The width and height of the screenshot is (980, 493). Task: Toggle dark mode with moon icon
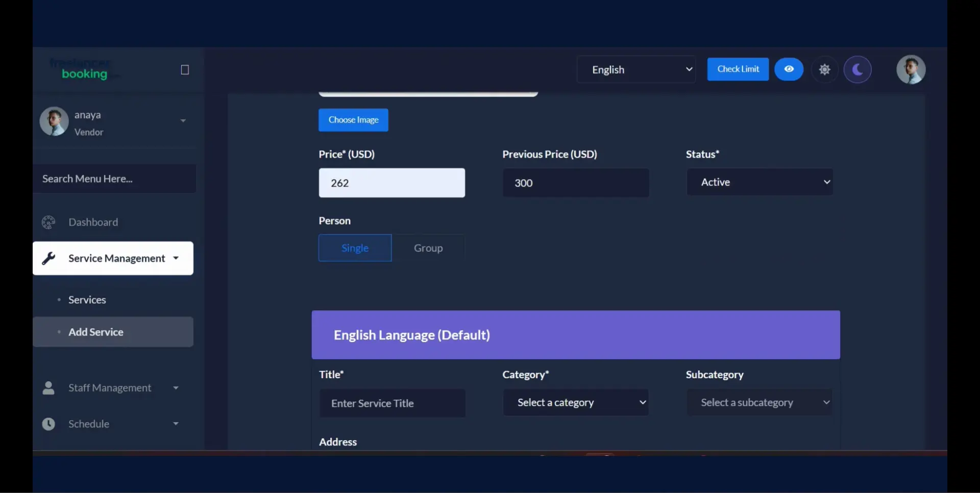(x=857, y=69)
